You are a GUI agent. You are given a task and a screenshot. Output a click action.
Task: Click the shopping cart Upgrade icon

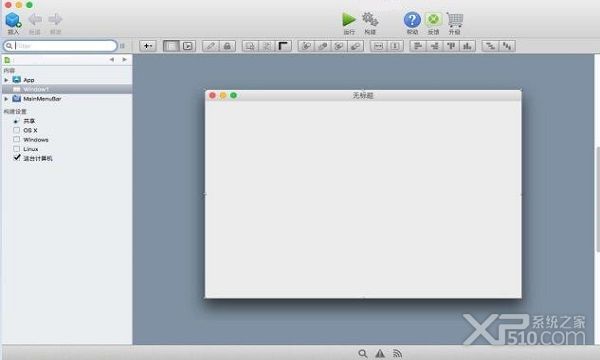coord(455,20)
